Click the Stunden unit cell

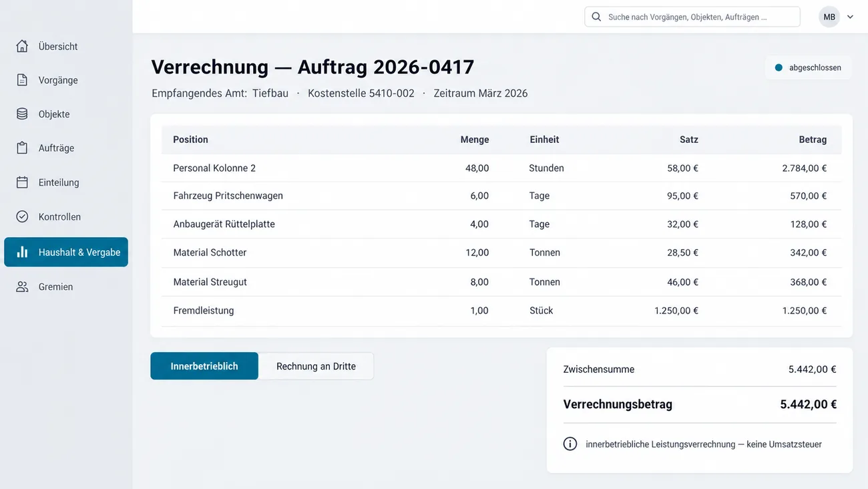[x=546, y=168]
